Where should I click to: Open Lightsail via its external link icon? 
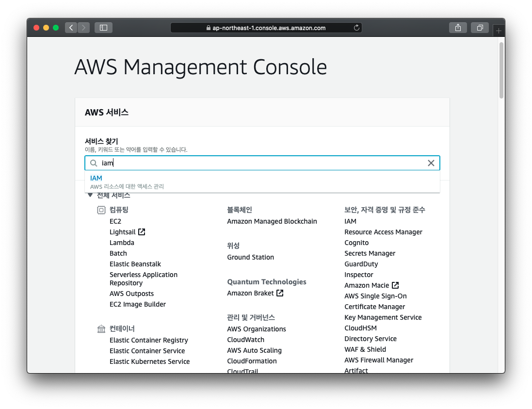coord(143,231)
